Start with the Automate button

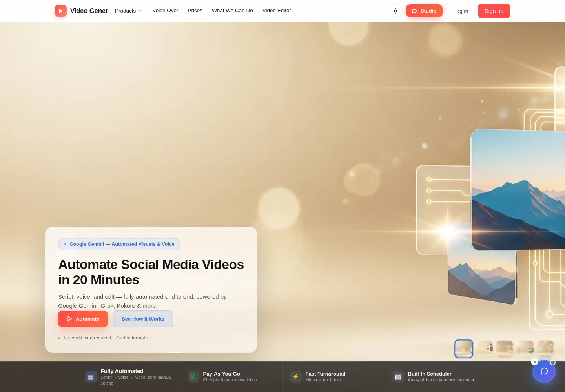83,319
